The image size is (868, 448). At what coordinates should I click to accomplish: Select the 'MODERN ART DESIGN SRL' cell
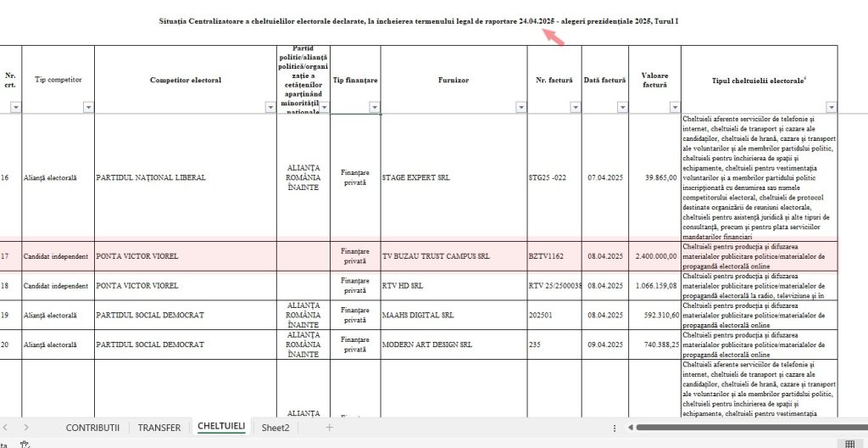tap(454, 344)
